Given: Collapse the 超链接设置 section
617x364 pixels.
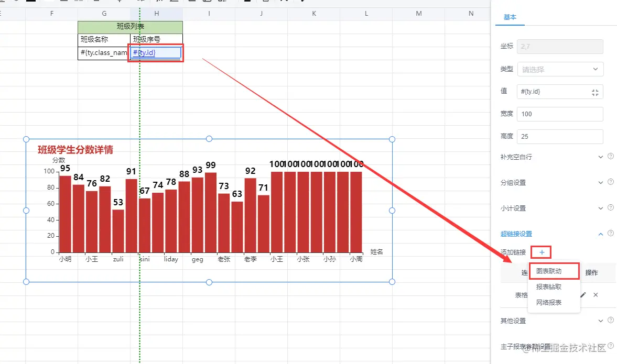Looking at the screenshot, I should (600, 234).
